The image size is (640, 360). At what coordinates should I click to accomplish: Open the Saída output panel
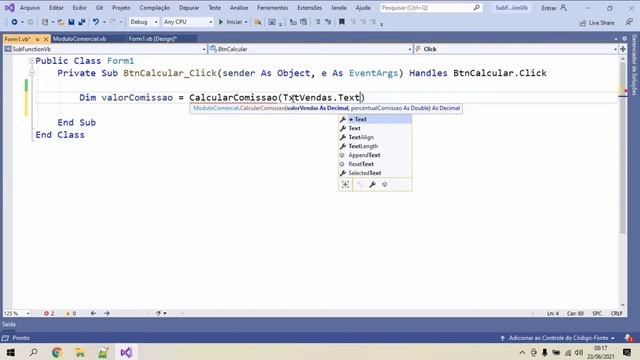(9, 324)
